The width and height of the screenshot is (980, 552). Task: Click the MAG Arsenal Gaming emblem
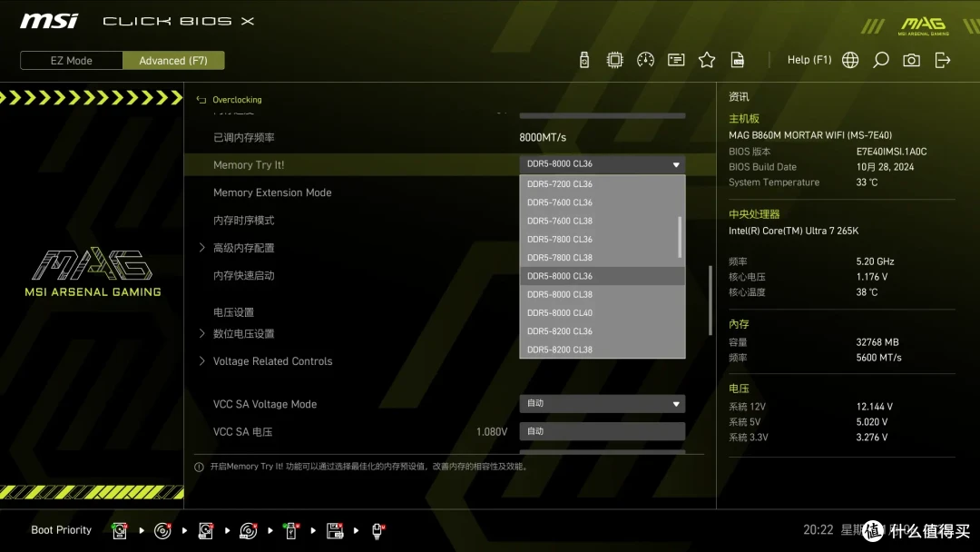(x=93, y=272)
